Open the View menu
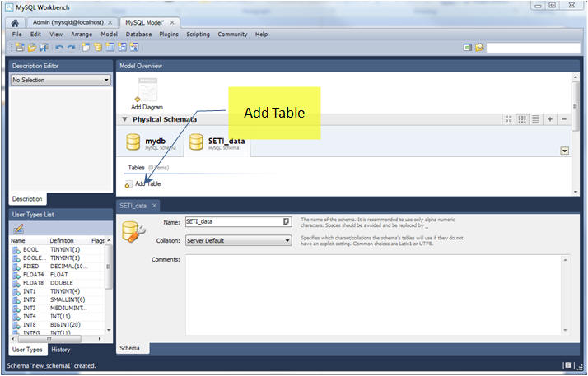The image size is (588, 376). coord(56,34)
